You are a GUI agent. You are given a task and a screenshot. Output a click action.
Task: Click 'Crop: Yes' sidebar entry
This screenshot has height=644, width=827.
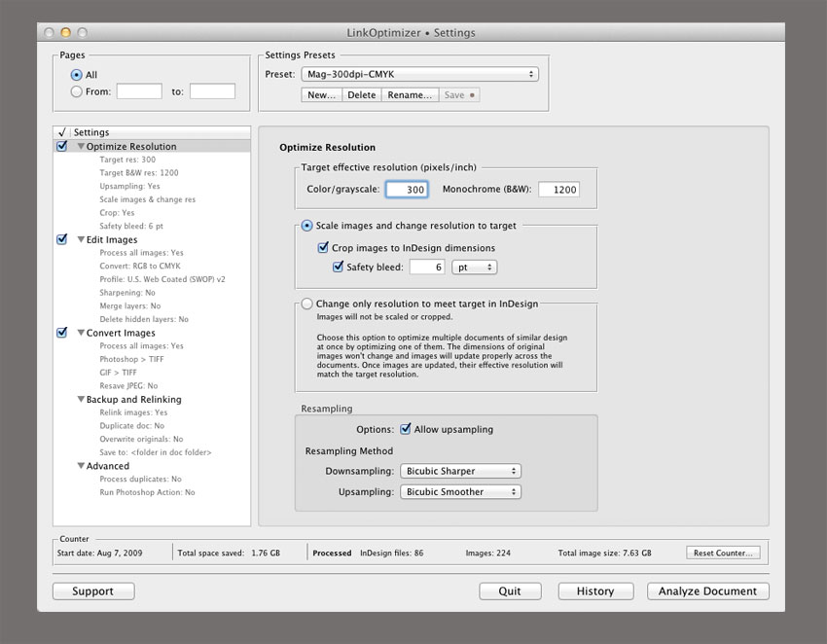point(117,212)
